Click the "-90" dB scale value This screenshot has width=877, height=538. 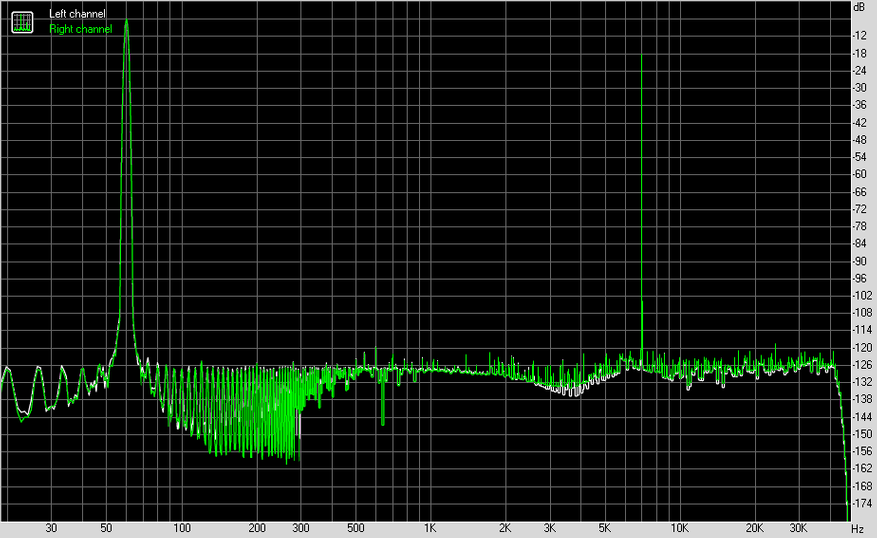[859, 261]
